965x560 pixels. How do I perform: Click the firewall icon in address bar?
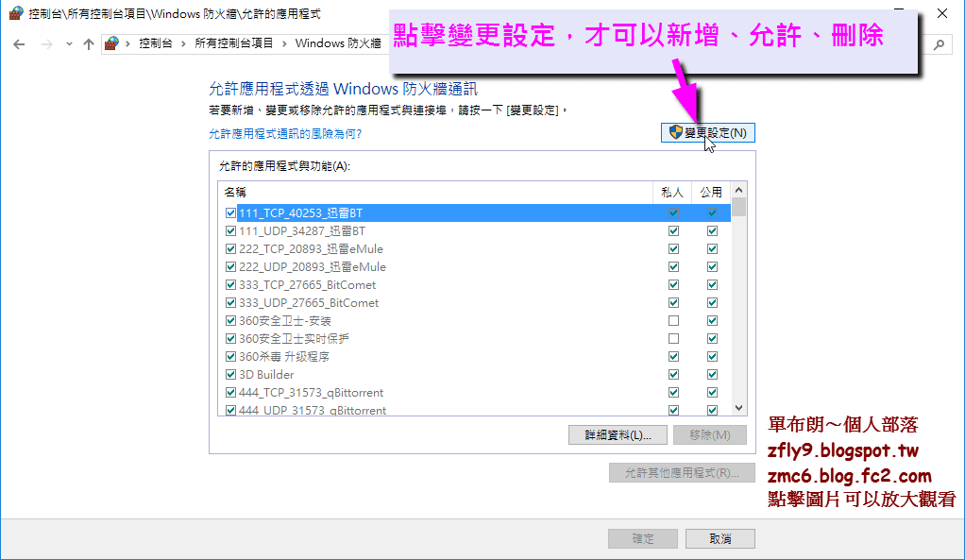pos(111,43)
